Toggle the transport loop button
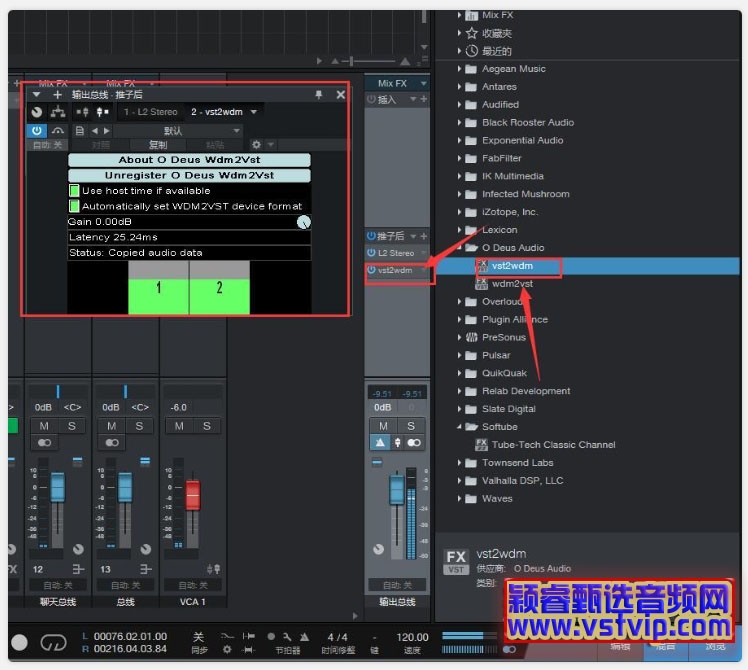Image resolution: width=748 pixels, height=670 pixels. click(53, 643)
